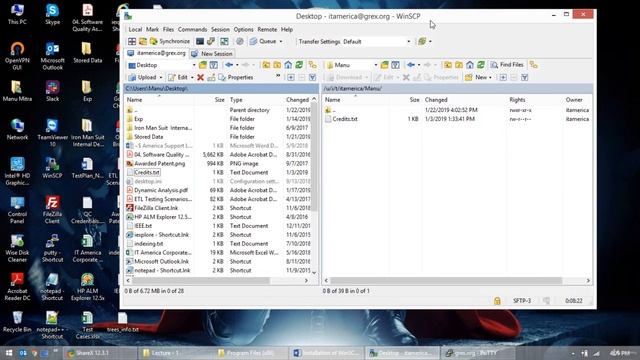Click WinSCP desktop shortcut icon
Screen dimensions: 640x360
tap(52, 168)
